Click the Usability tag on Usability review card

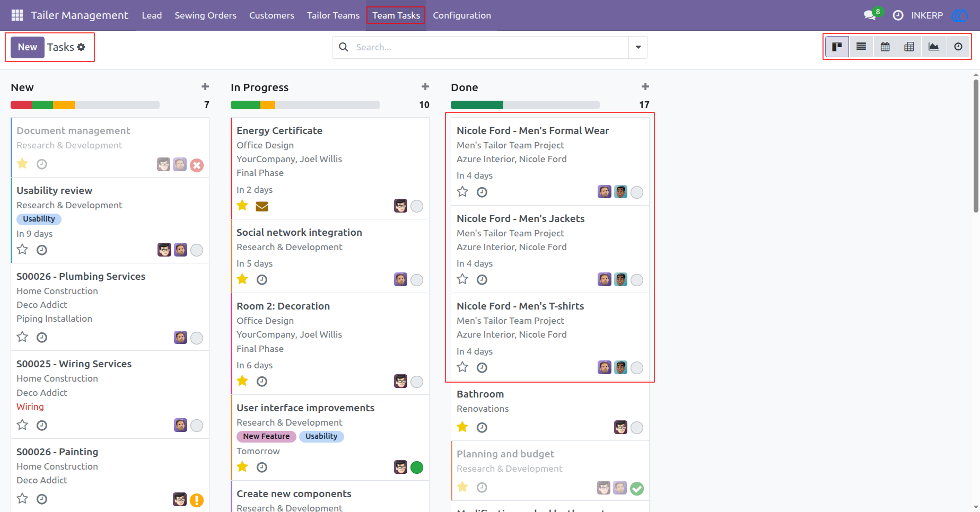[39, 219]
